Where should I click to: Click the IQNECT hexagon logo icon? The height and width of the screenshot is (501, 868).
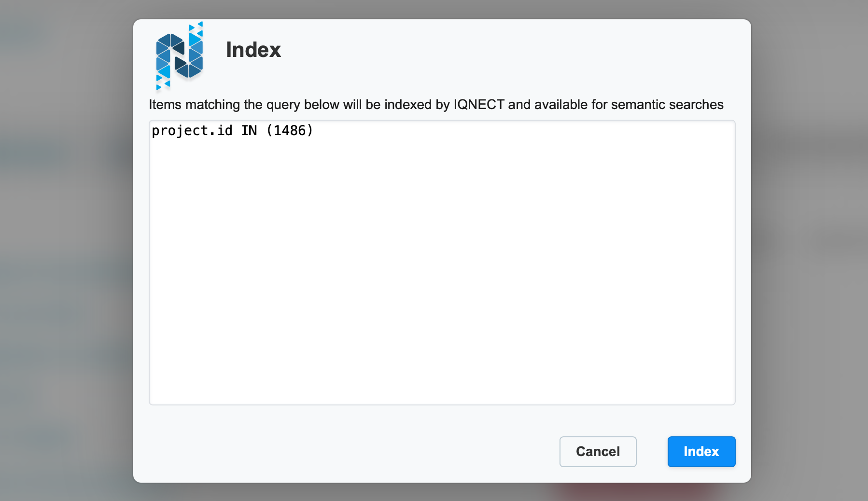coord(179,56)
